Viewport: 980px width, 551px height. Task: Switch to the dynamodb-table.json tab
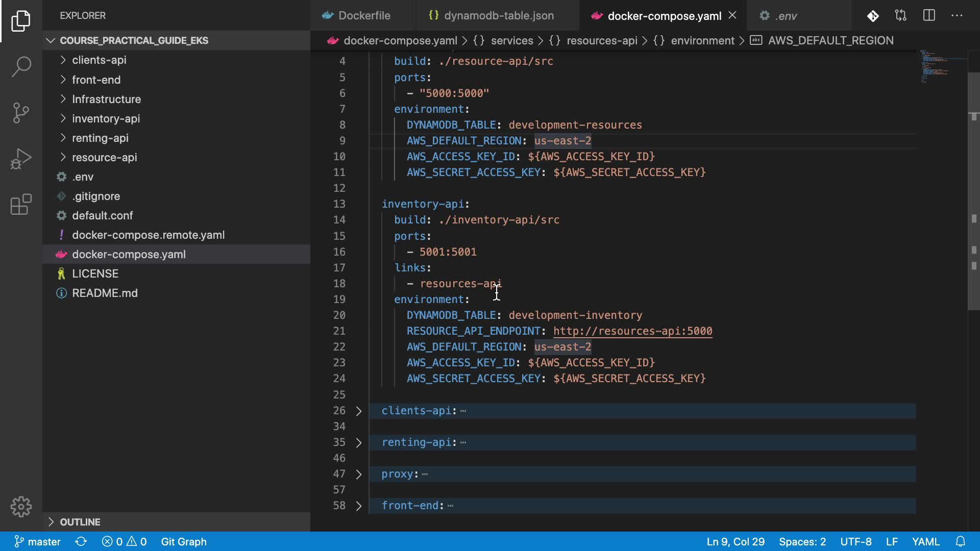click(498, 16)
